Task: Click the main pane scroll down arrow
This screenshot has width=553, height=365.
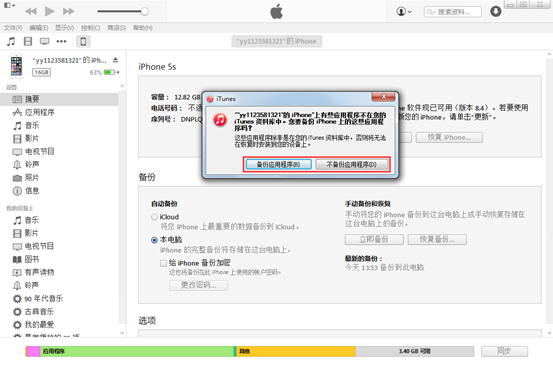Action: coord(549,333)
